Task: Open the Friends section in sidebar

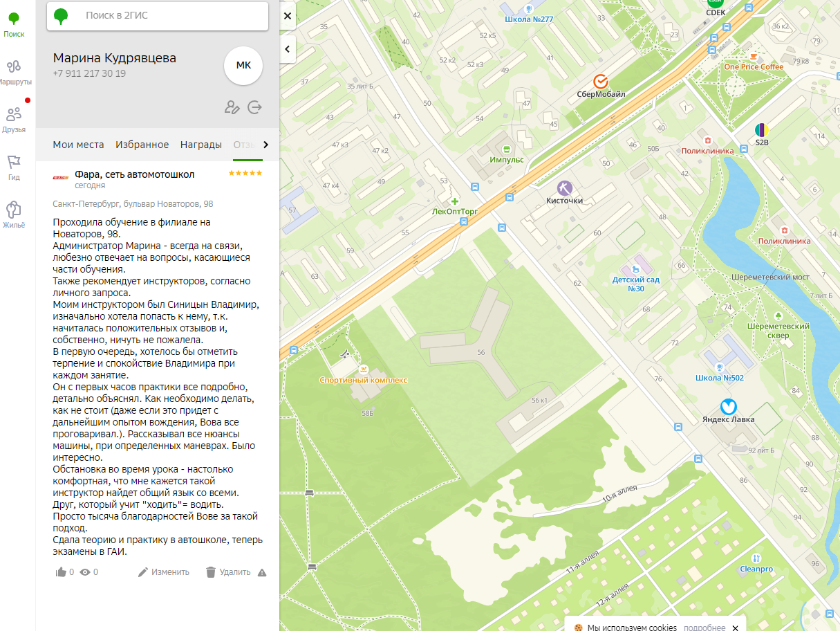Action: coord(14,119)
